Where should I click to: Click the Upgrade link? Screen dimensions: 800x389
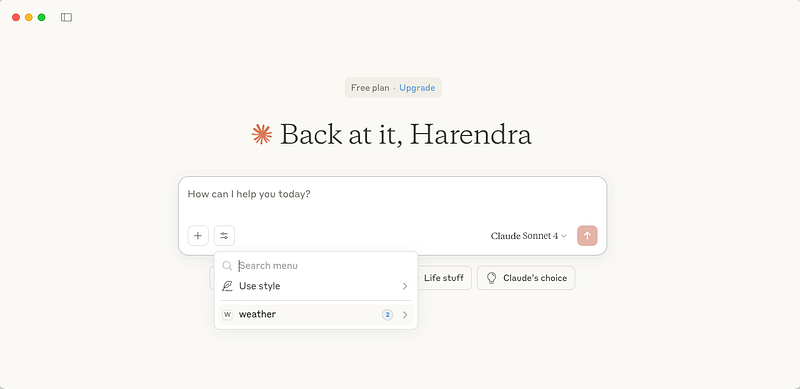(417, 88)
